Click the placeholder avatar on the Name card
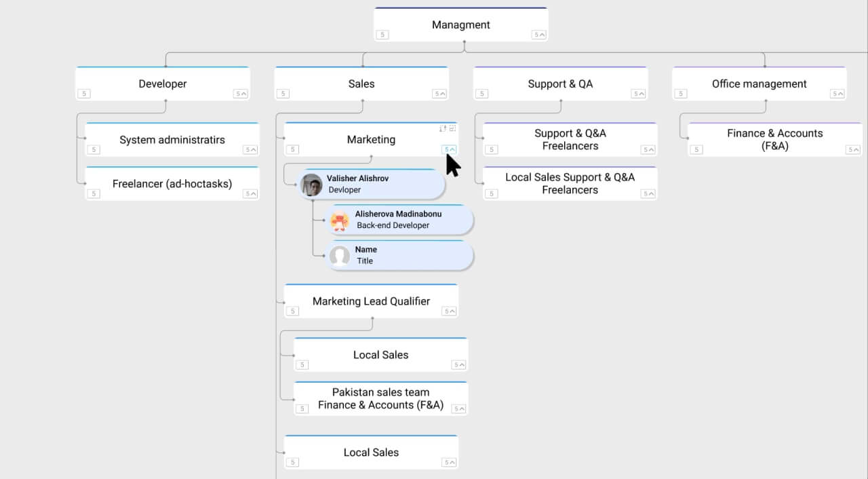The image size is (868, 479). pyautogui.click(x=340, y=256)
